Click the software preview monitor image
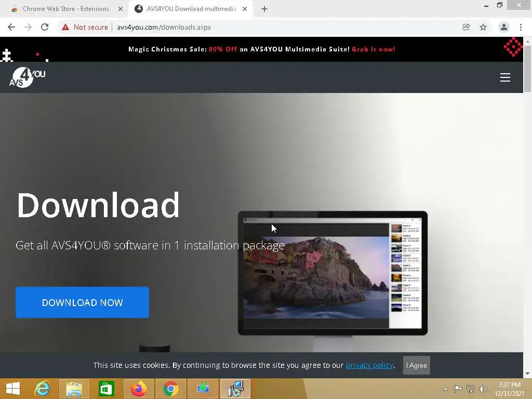The width and height of the screenshot is (532, 399). click(x=332, y=273)
